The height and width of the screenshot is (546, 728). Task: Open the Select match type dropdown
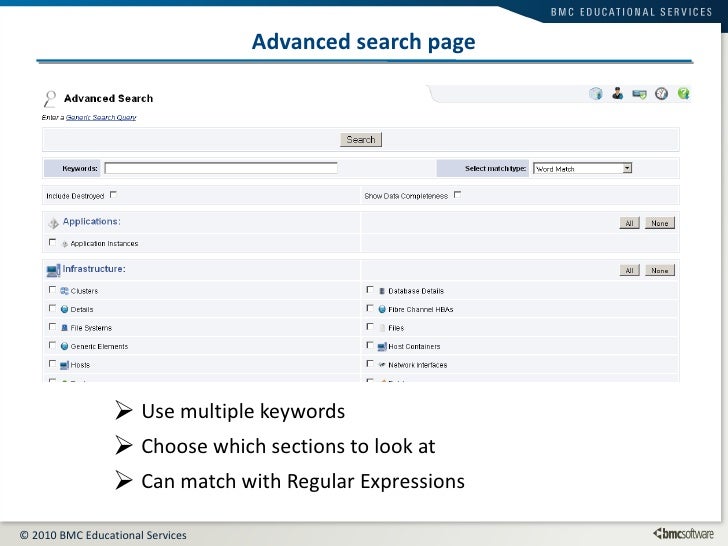[583, 169]
